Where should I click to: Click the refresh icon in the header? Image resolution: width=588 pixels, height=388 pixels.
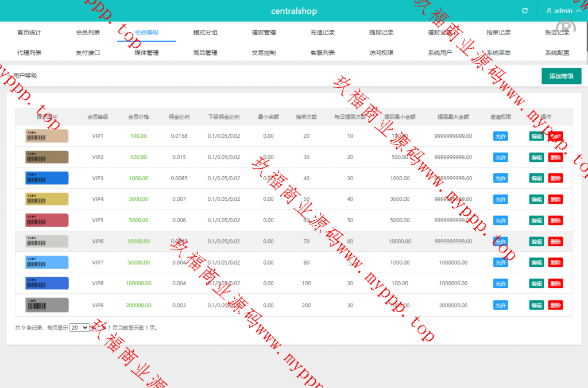pos(524,11)
